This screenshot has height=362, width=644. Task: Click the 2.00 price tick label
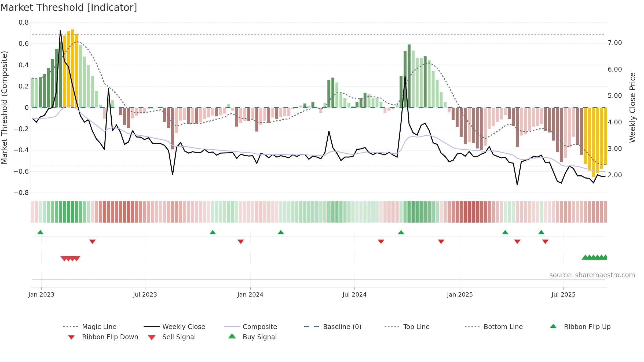click(615, 175)
